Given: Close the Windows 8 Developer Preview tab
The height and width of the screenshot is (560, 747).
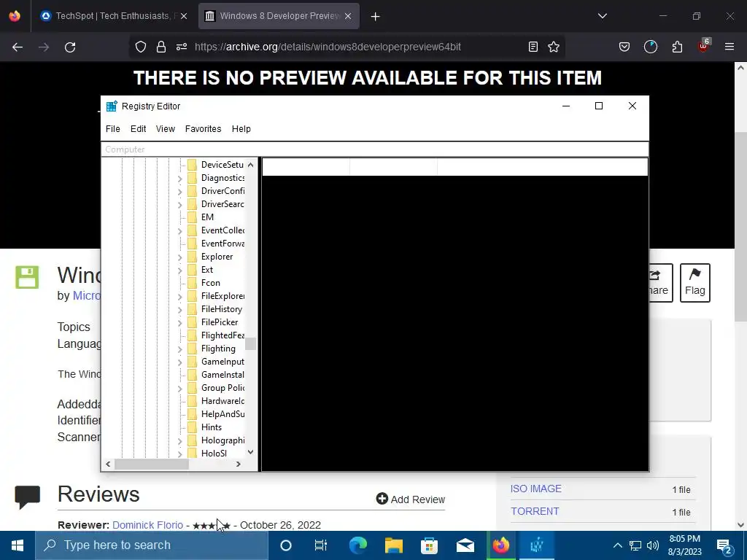Looking at the screenshot, I should point(348,16).
